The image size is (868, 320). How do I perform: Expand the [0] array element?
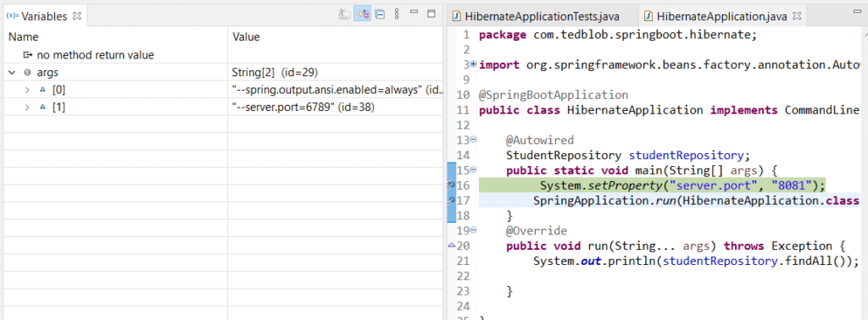pos(27,90)
